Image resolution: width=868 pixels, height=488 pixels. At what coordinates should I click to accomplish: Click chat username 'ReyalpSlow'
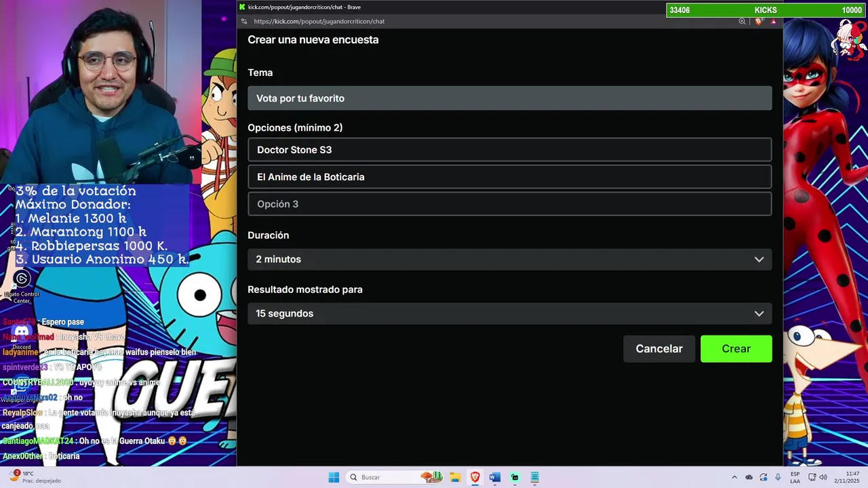point(22,412)
